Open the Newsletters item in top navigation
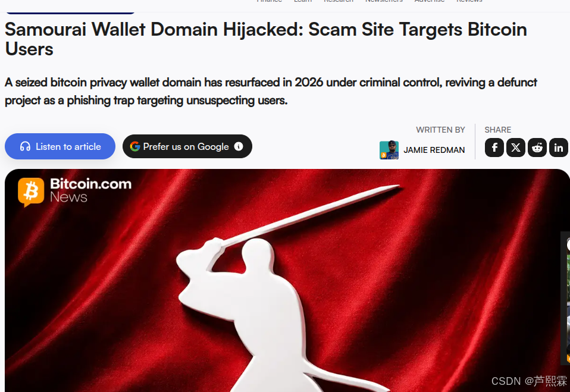 384,1
